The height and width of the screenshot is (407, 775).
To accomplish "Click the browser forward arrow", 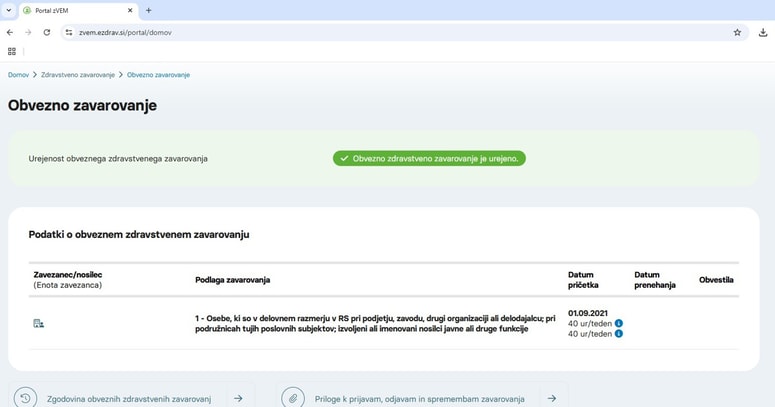I will (x=28, y=32).
